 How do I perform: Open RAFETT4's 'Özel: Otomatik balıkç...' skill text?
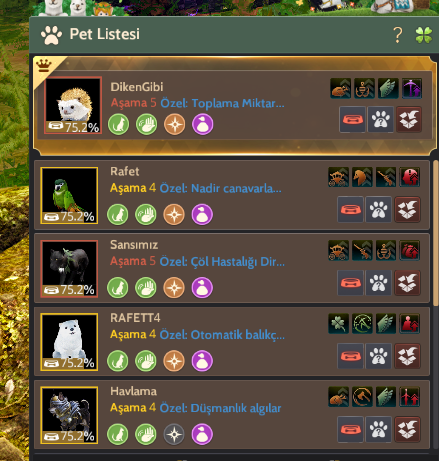222,335
